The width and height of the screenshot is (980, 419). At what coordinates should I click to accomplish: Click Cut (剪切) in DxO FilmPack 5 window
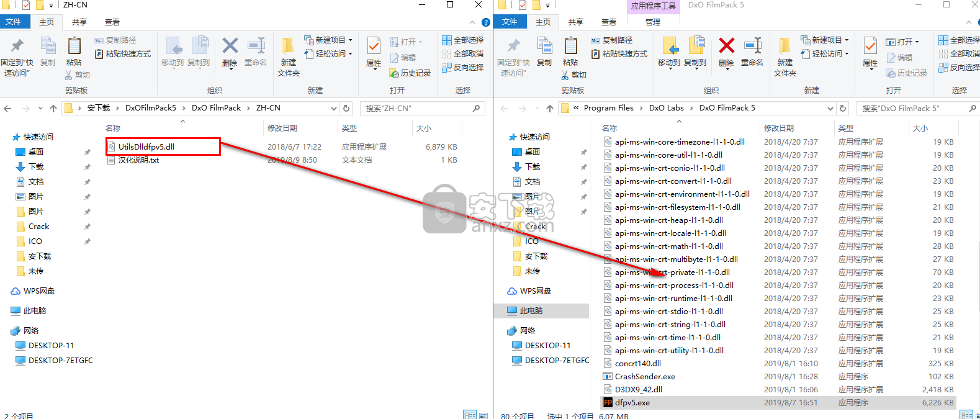573,75
